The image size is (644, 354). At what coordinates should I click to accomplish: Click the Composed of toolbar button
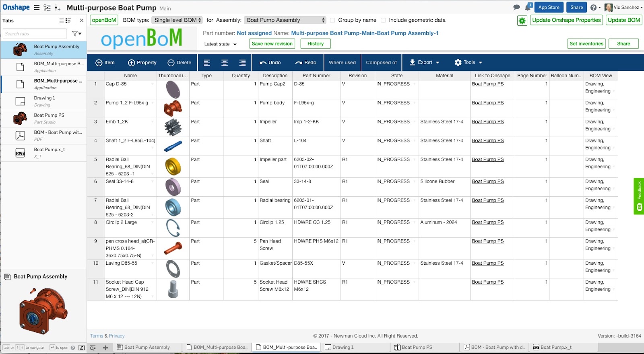[x=381, y=63]
